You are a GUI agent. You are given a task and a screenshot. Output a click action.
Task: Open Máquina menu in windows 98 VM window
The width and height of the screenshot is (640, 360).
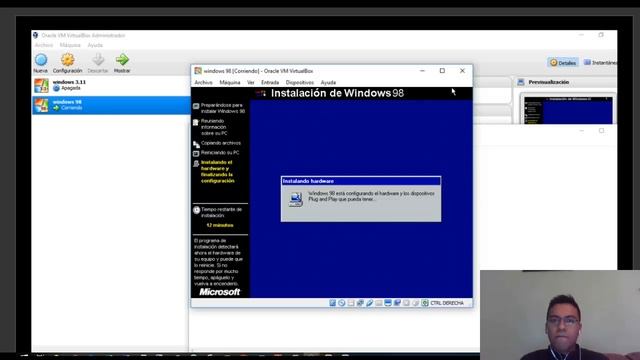230,82
